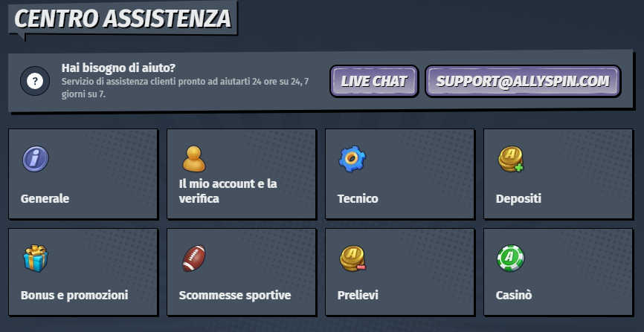Screen dimensions: 644x332
Task: Open the Live Chat support button
Action: (374, 82)
